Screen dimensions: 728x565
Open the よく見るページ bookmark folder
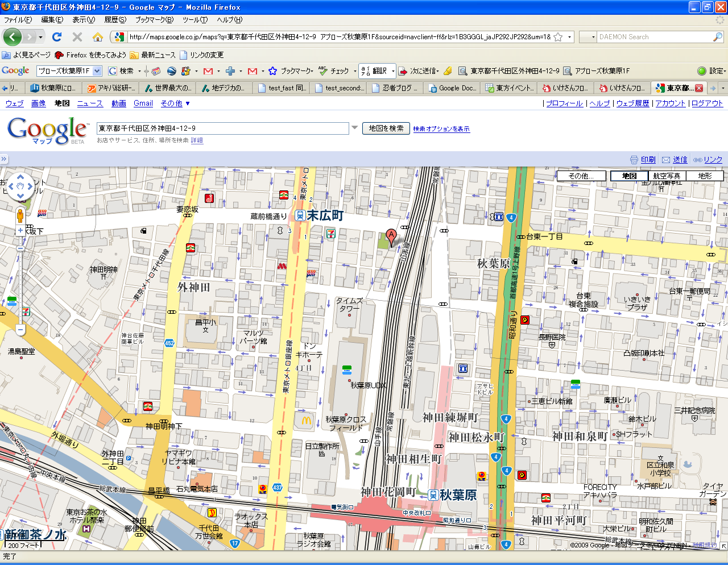coord(27,55)
